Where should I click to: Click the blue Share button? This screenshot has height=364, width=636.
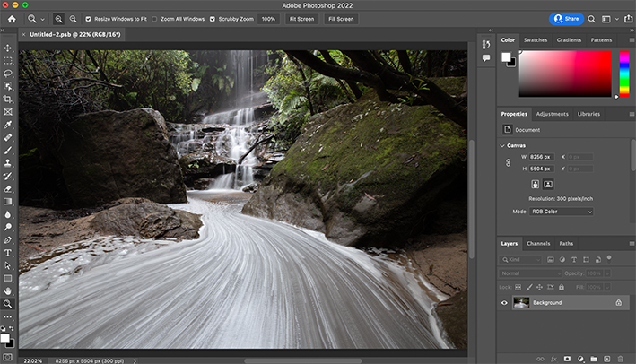[x=565, y=17]
